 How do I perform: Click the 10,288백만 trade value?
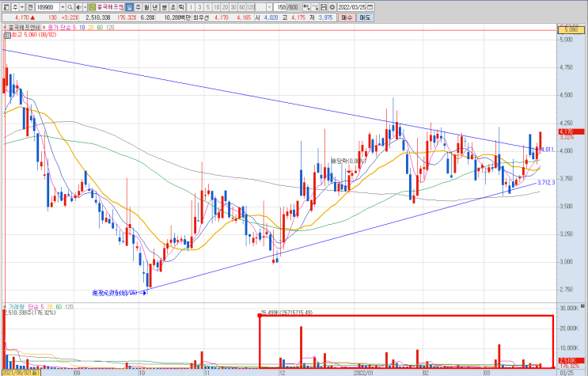[x=177, y=17]
